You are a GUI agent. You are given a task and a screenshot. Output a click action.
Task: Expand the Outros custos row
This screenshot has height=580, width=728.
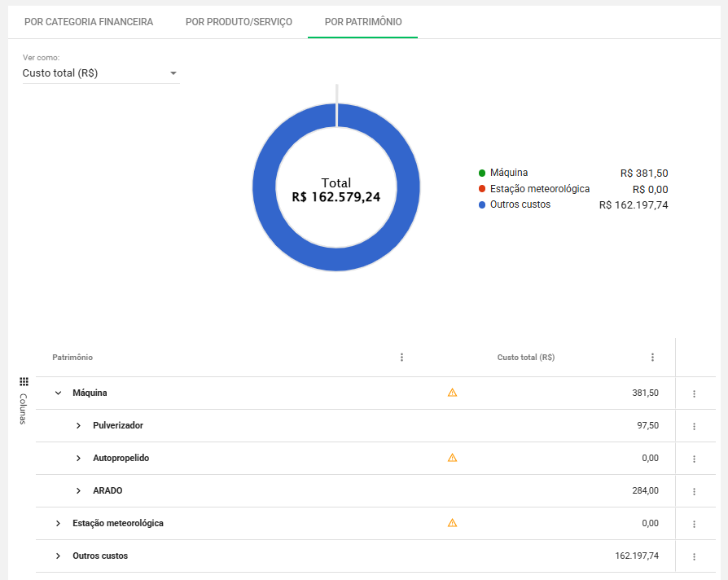tap(58, 556)
